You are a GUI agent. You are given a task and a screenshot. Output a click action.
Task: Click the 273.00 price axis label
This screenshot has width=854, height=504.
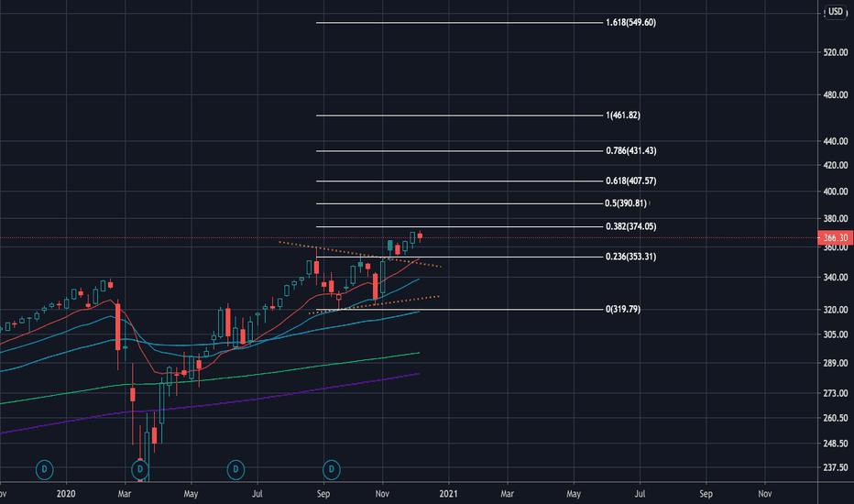pos(836,393)
